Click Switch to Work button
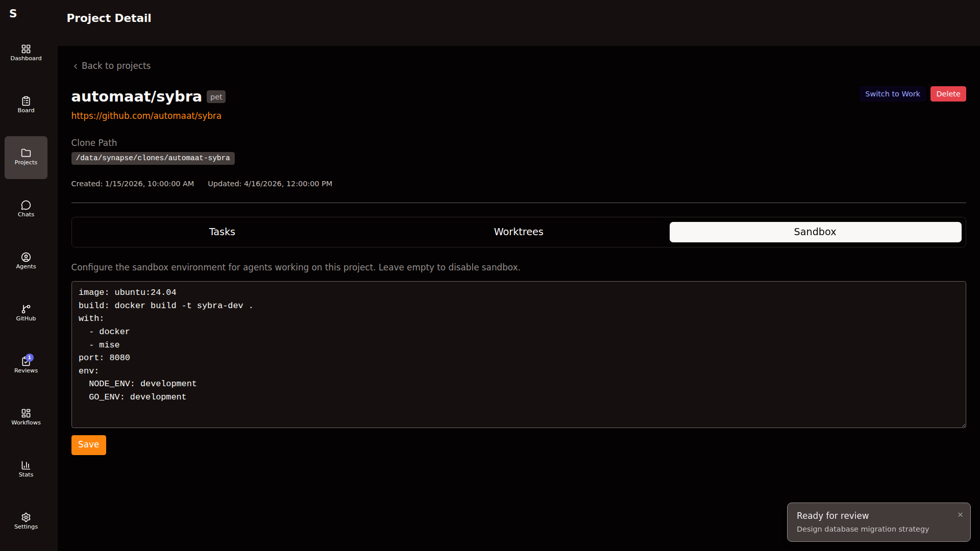This screenshot has height=551, width=980. (892, 94)
